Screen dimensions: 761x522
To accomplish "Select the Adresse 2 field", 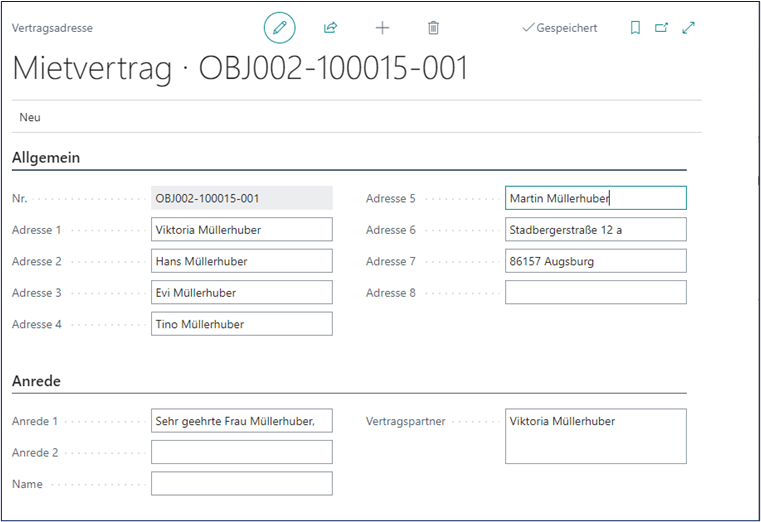I will coord(241,261).
